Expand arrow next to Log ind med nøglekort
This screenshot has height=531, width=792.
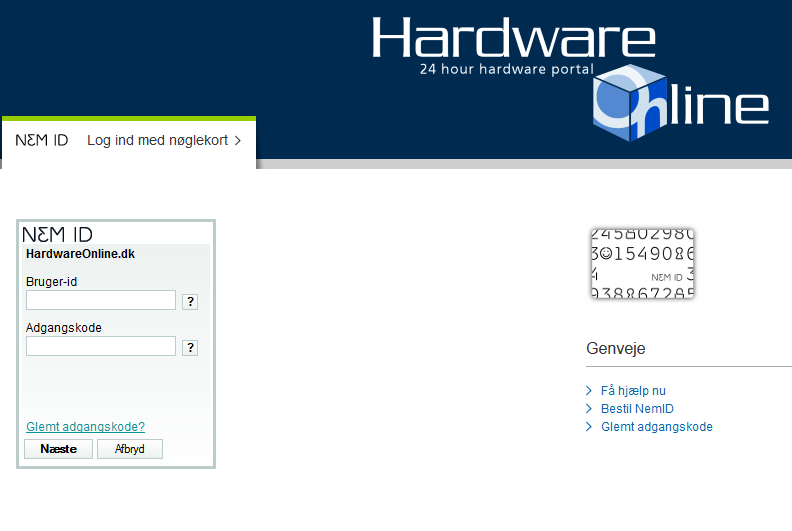pyautogui.click(x=237, y=140)
